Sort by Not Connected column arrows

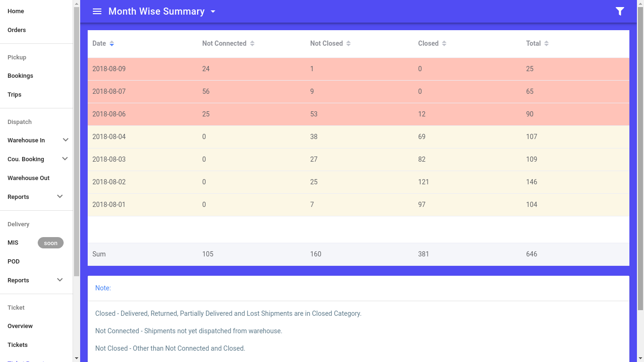252,43
